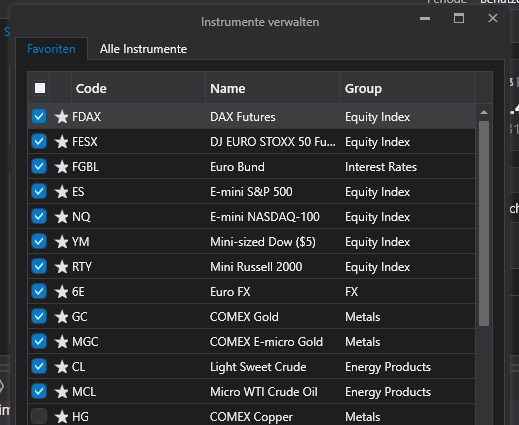Disable the ES row checkbox
This screenshot has width=519, height=425.
click(x=39, y=191)
